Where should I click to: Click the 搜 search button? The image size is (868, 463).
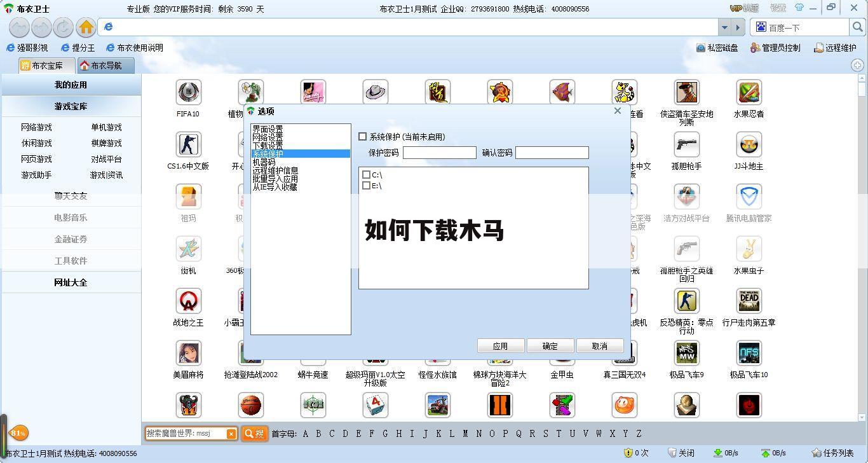tap(254, 434)
